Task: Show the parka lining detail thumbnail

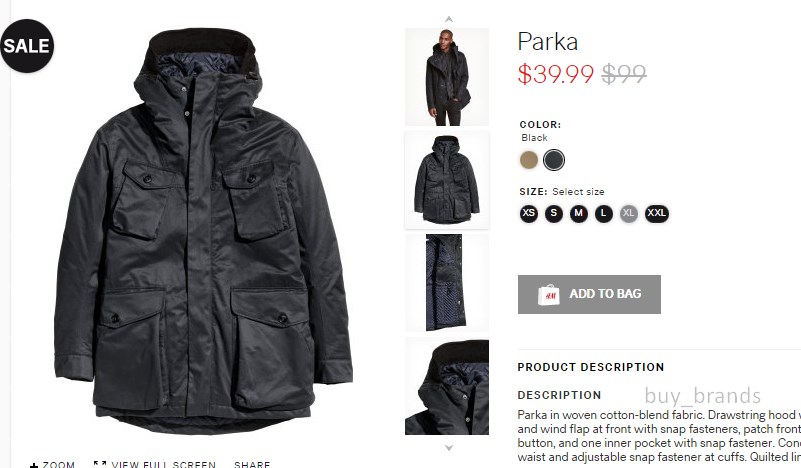Action: 447,283
